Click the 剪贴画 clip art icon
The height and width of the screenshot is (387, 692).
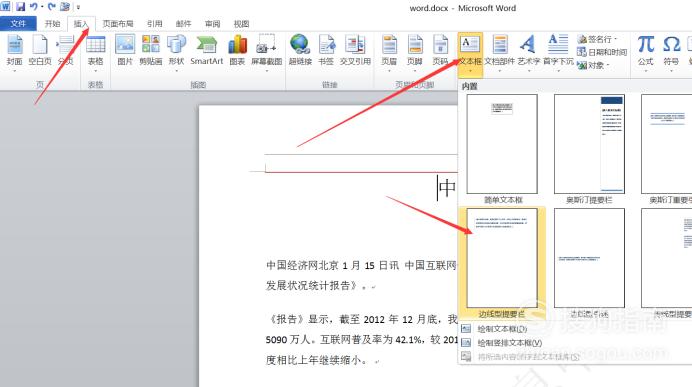[151, 50]
